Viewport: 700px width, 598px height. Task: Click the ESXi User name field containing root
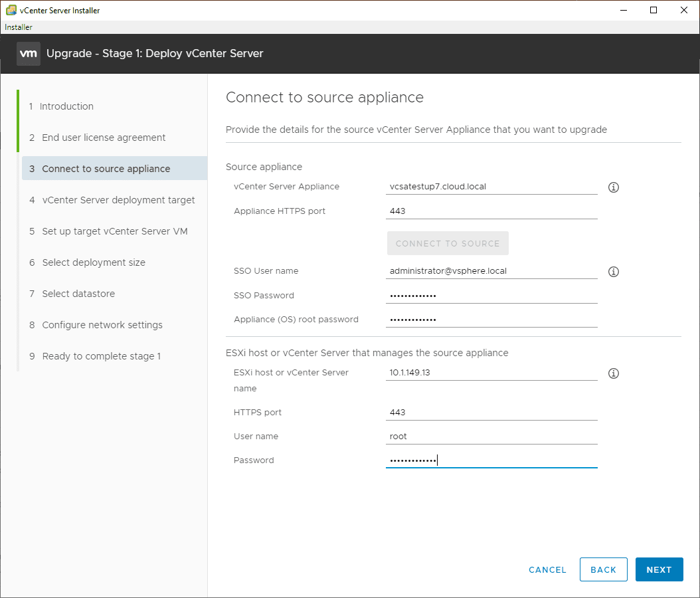click(491, 437)
